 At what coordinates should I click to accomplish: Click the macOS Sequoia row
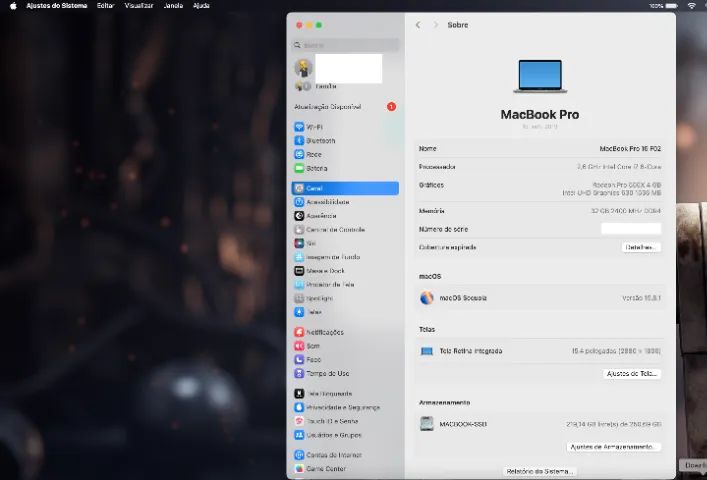click(x=540, y=298)
